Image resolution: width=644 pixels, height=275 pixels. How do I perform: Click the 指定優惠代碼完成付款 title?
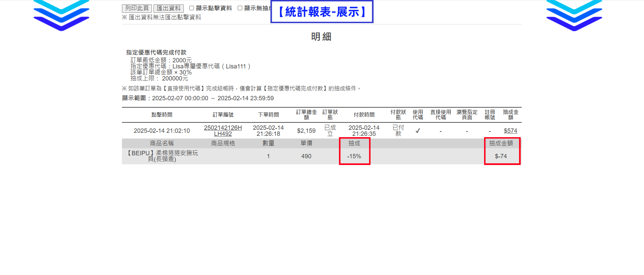[156, 52]
